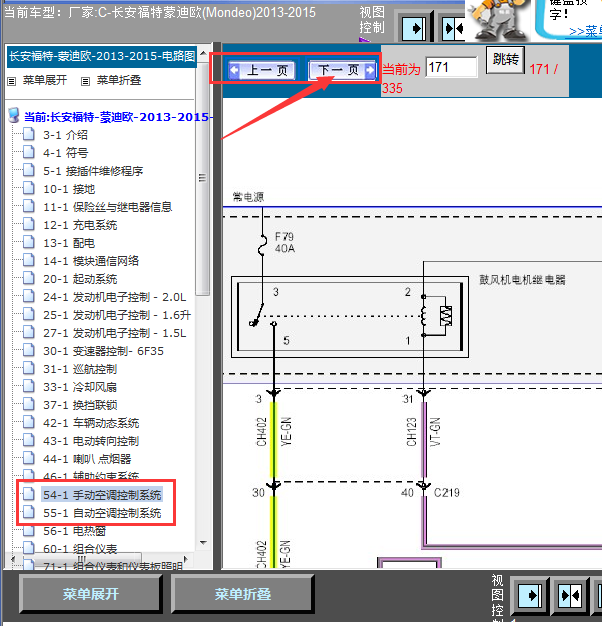Click the F79 40A fuse label
The width and height of the screenshot is (602, 626).
tap(285, 242)
